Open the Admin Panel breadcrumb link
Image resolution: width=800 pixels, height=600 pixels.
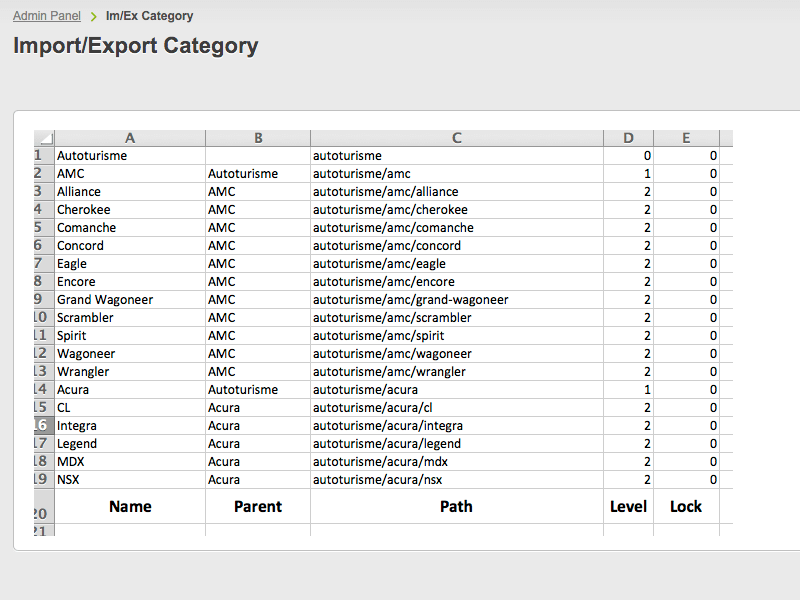coord(47,16)
